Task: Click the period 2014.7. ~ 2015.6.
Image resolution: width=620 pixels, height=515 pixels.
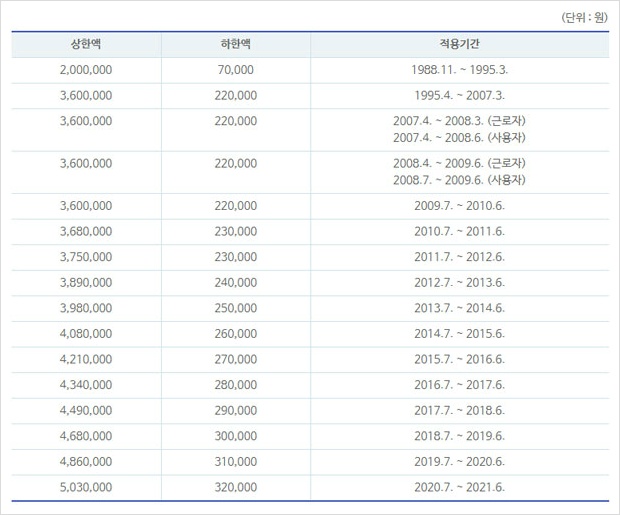Action: 459,334
